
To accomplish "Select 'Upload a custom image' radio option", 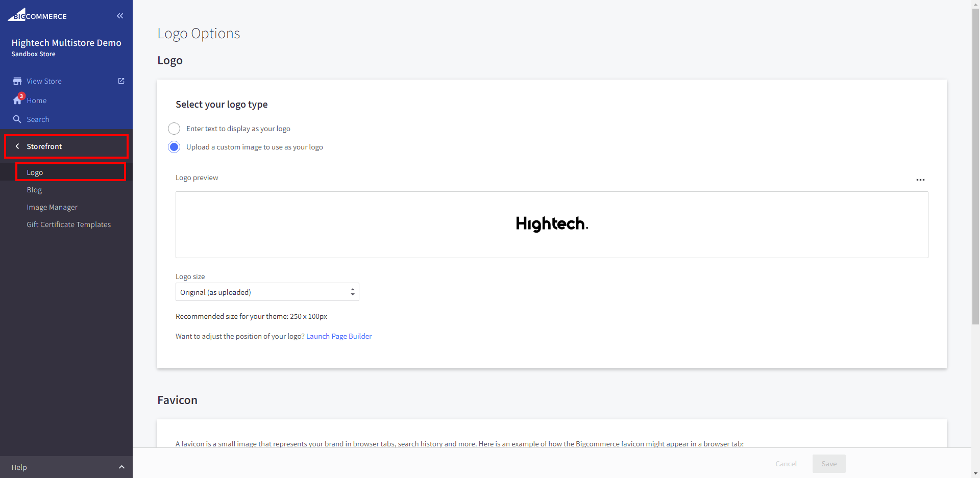I will coord(174,147).
